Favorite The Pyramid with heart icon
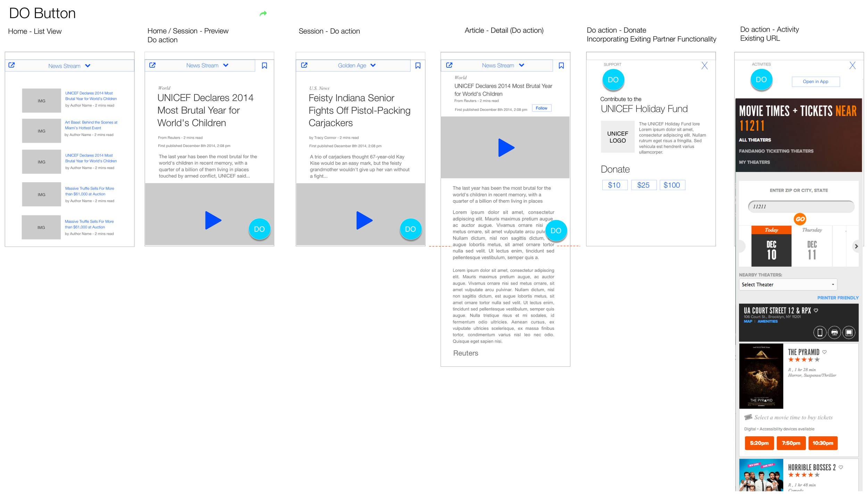 [x=824, y=352]
